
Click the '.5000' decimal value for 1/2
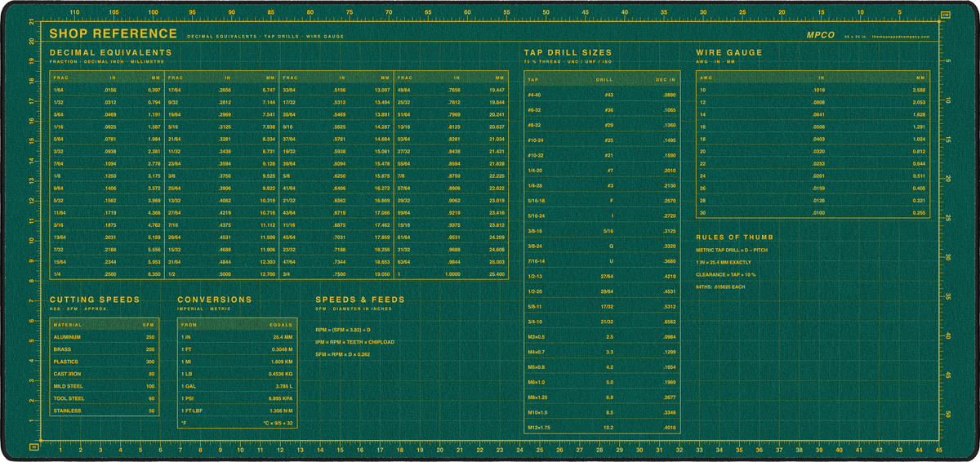pos(225,274)
